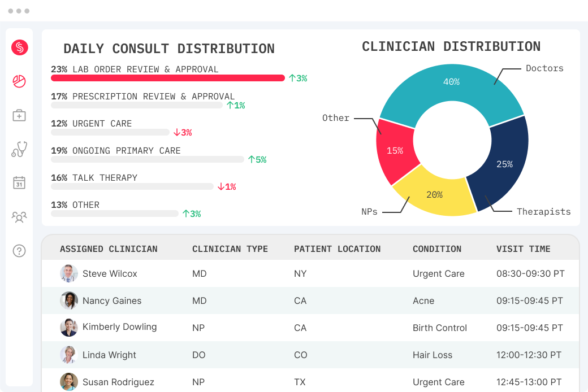Sort by Assigned Clinician column header
This screenshot has width=588, height=392.
point(109,249)
